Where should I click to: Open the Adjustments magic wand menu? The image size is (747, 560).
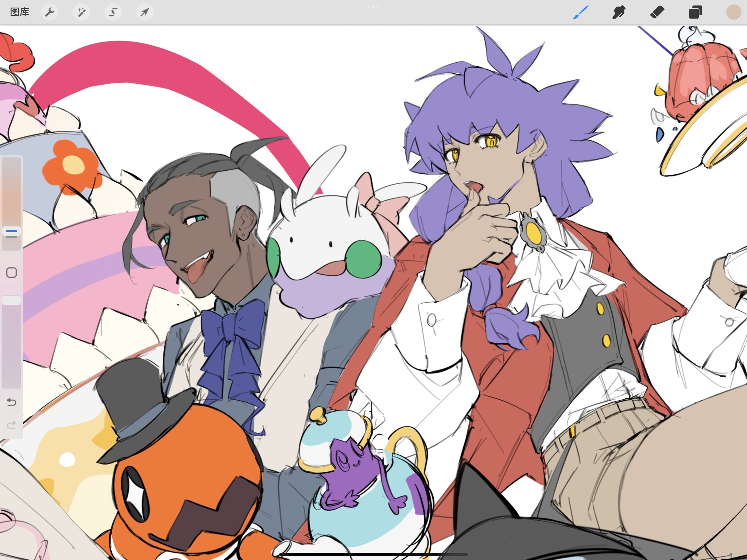(x=81, y=12)
